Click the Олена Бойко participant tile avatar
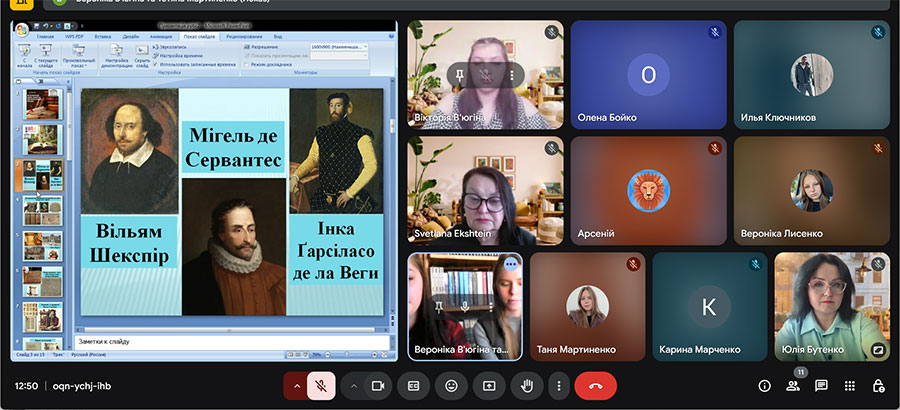The height and width of the screenshot is (410, 900). pyautogui.click(x=649, y=75)
